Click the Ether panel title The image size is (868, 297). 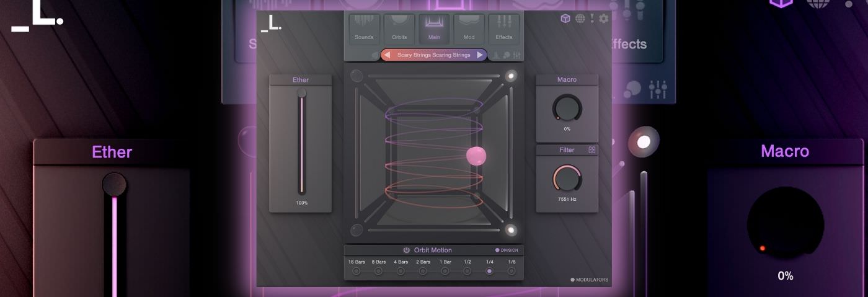click(x=301, y=80)
